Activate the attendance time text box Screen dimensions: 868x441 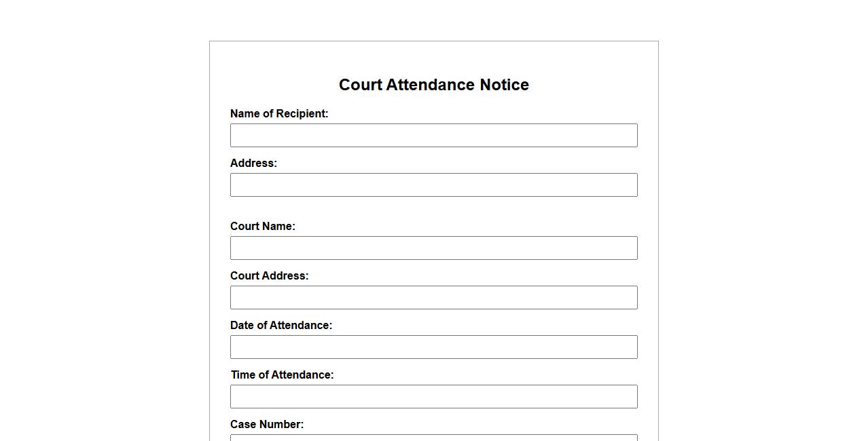coord(433,396)
